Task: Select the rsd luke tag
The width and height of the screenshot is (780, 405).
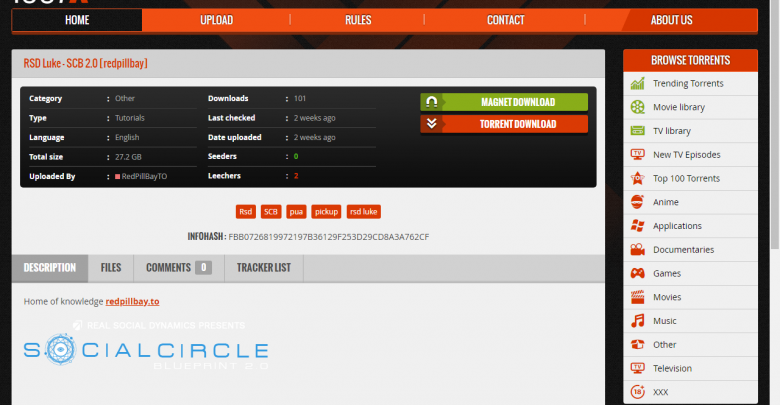Action: [x=364, y=211]
